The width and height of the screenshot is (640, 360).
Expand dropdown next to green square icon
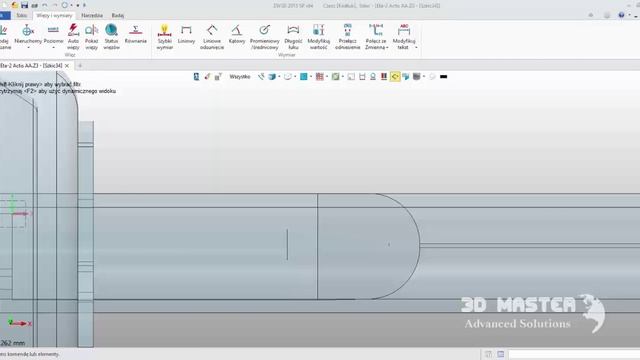click(x=342, y=77)
